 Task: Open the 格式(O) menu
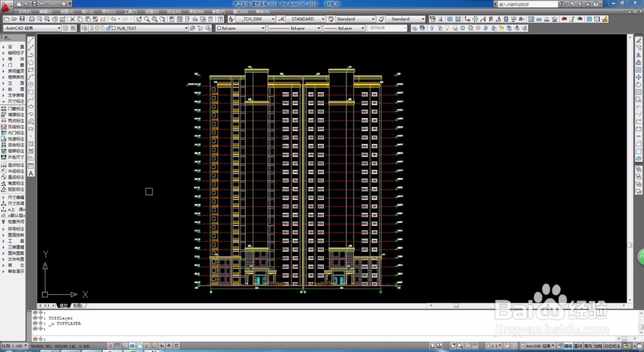(x=109, y=12)
